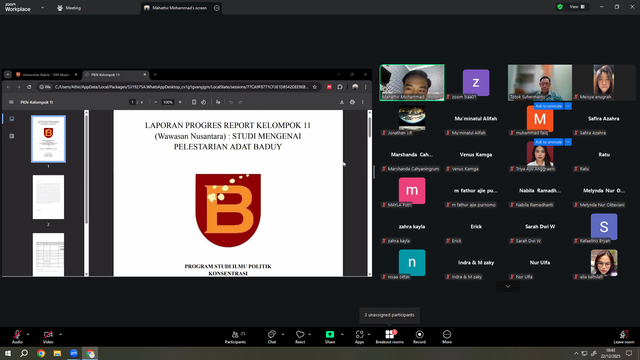Rotate the PDF counterclockwise
This screenshot has height=360, width=640.
click(204, 102)
